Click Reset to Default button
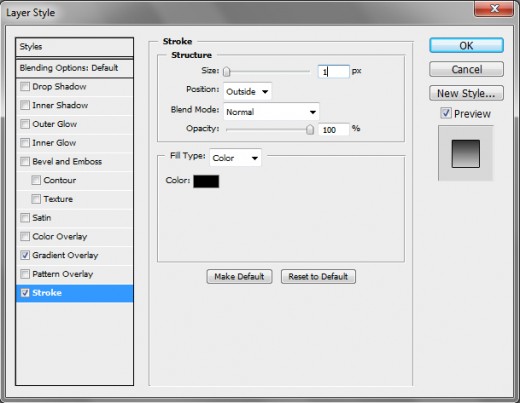 click(318, 276)
